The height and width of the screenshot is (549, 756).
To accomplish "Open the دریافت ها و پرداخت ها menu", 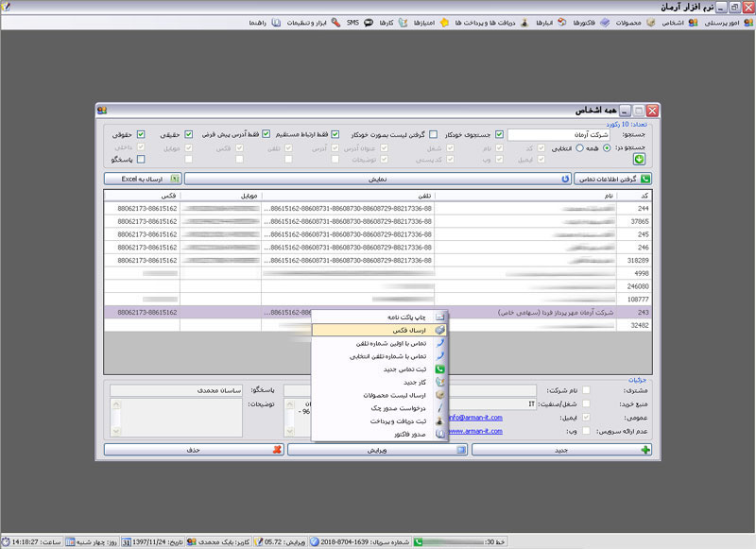I will (491, 23).
